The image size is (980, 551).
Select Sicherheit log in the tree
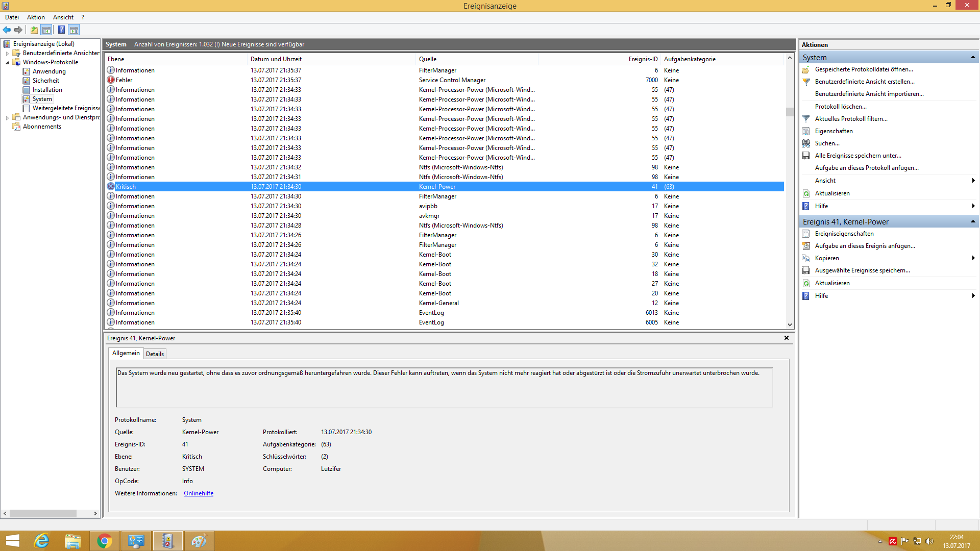click(45, 81)
